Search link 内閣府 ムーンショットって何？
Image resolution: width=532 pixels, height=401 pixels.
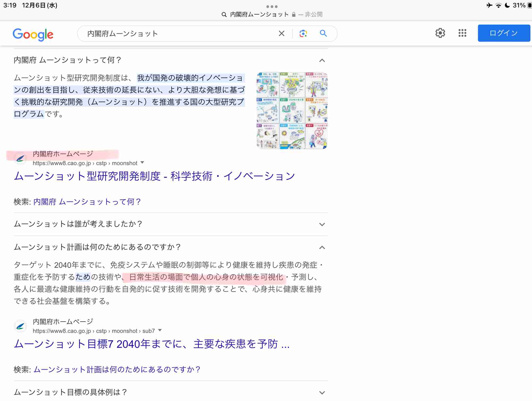87,202
